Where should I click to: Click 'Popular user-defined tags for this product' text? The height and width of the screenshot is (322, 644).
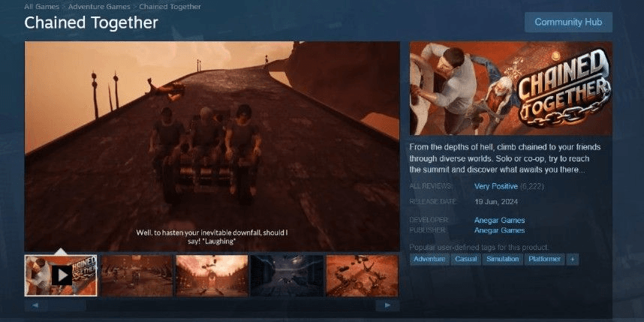click(479, 247)
